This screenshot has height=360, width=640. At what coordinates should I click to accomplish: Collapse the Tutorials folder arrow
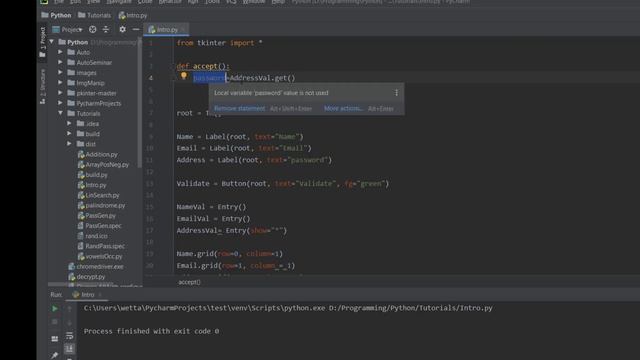(60, 113)
